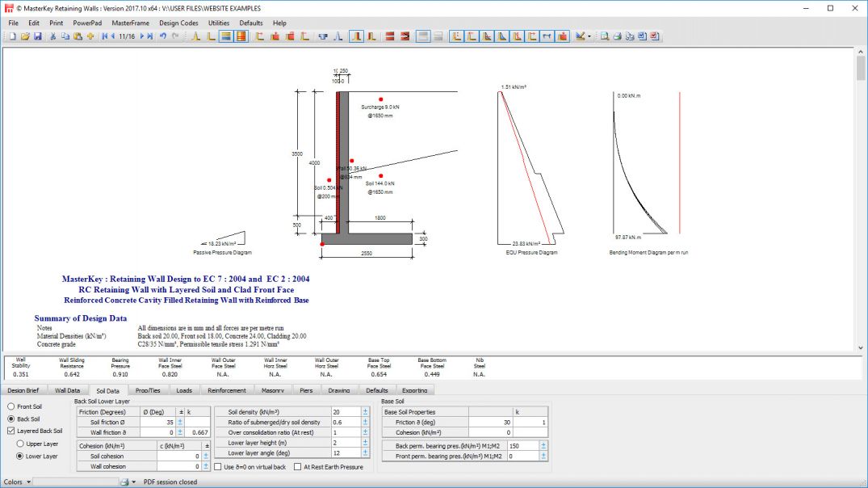Viewport: 868px width, 488px height.
Task: Click the Save disk icon
Action: pyautogui.click(x=38, y=36)
